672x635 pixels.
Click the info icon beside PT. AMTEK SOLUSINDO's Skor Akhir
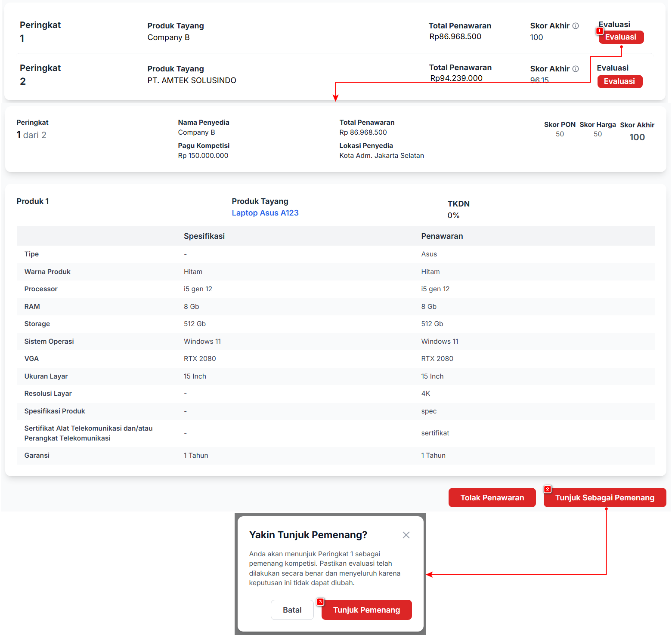576,69
